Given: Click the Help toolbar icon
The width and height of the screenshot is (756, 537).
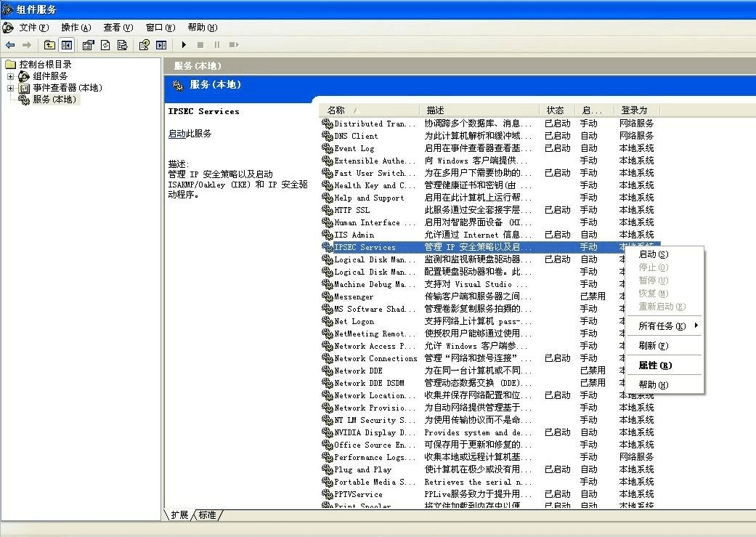Looking at the screenshot, I should point(144,45).
